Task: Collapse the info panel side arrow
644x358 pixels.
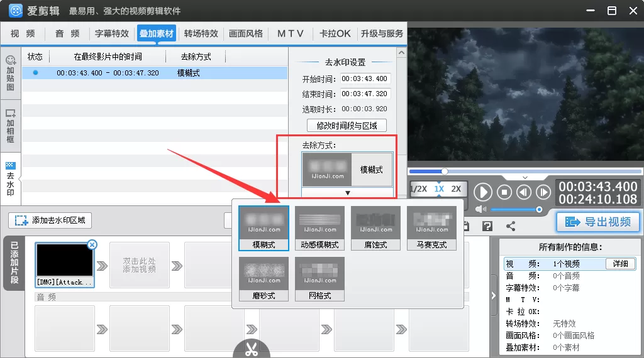Action: click(493, 296)
